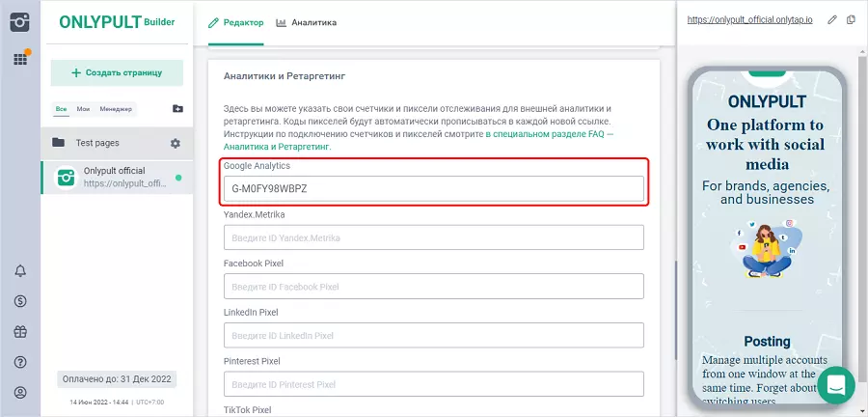Click the gift icon in sidebar
This screenshot has height=417, width=868.
coord(20,331)
